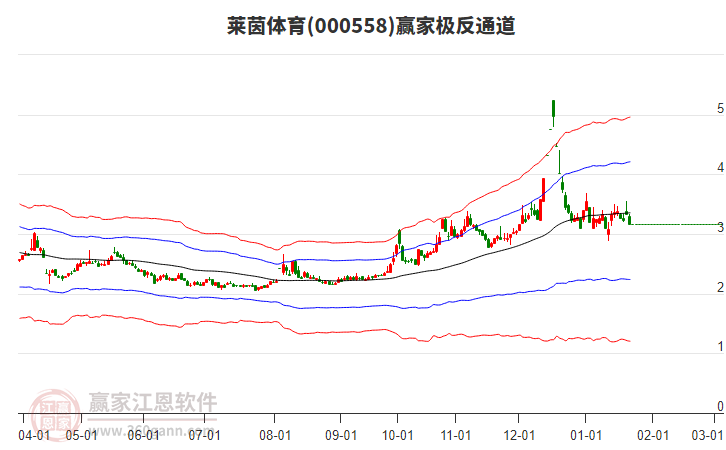Click the price axis value 1
Screen dimensions: 726x450
(720, 346)
